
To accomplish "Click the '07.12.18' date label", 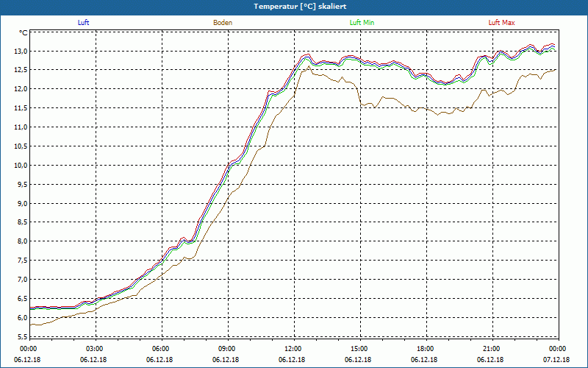I will click(556, 360).
